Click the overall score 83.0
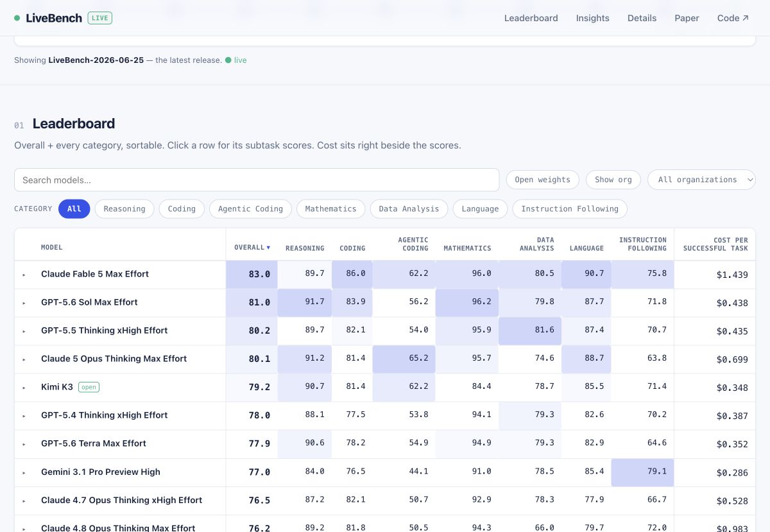Screen dimensions: 770x532 [259, 274]
